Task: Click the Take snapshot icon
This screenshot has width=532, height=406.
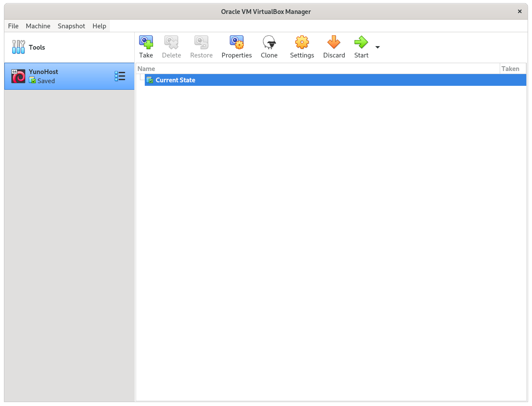Action: [146, 43]
